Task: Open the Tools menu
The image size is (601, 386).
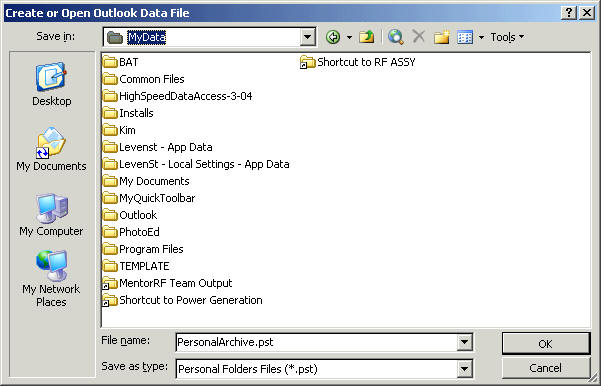Action: [x=507, y=37]
